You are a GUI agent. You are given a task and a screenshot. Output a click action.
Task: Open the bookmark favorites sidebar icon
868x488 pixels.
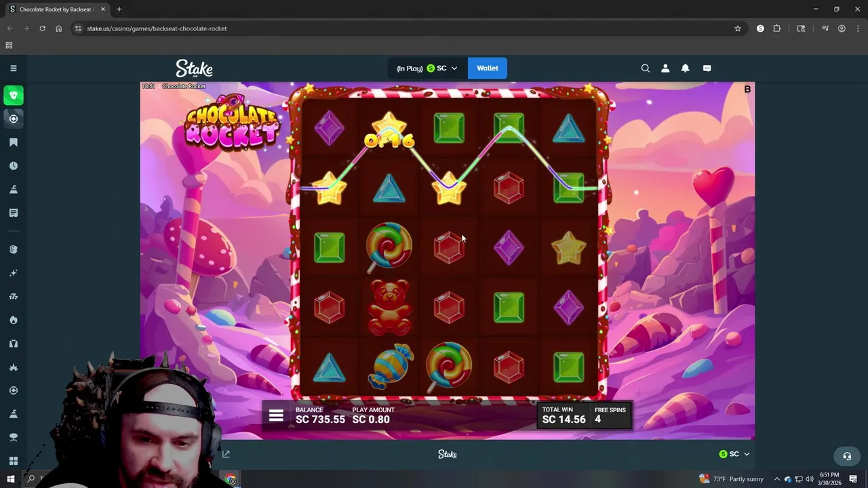click(x=13, y=142)
